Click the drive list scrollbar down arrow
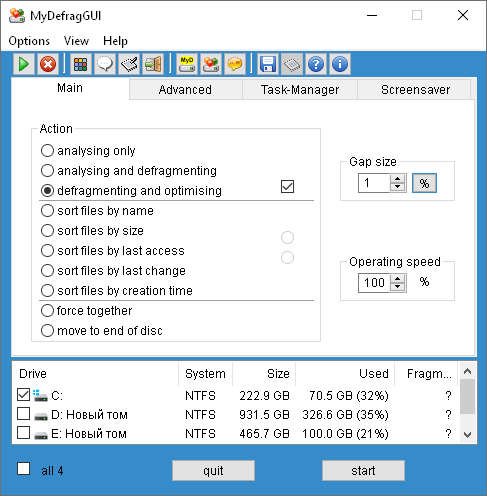This screenshot has width=487, height=496. pos(468,435)
